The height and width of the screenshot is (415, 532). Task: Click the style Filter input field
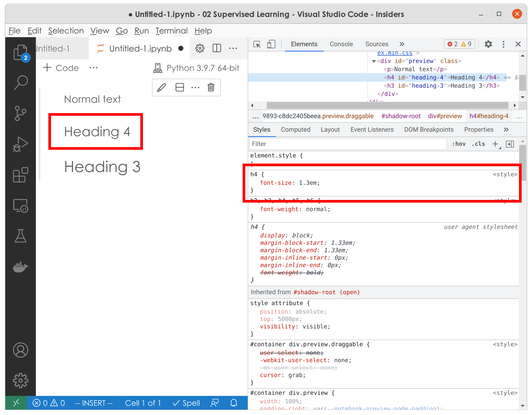[345, 144]
